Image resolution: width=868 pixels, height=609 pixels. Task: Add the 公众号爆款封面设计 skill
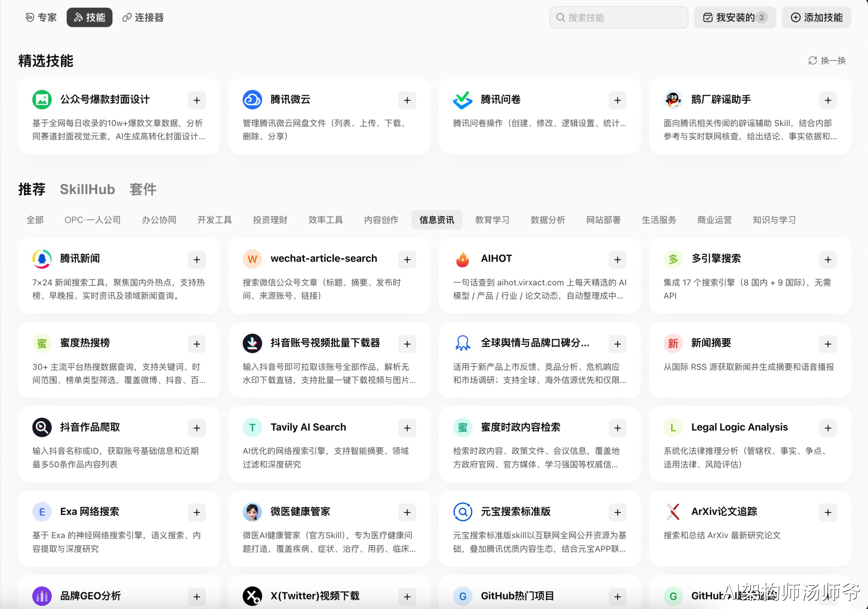pos(197,100)
